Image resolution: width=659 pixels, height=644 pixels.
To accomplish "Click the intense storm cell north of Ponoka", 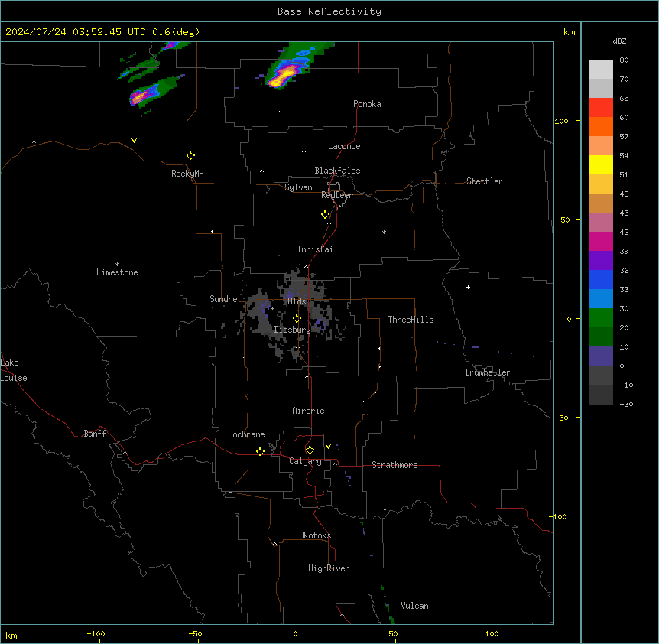I will pos(284,77).
